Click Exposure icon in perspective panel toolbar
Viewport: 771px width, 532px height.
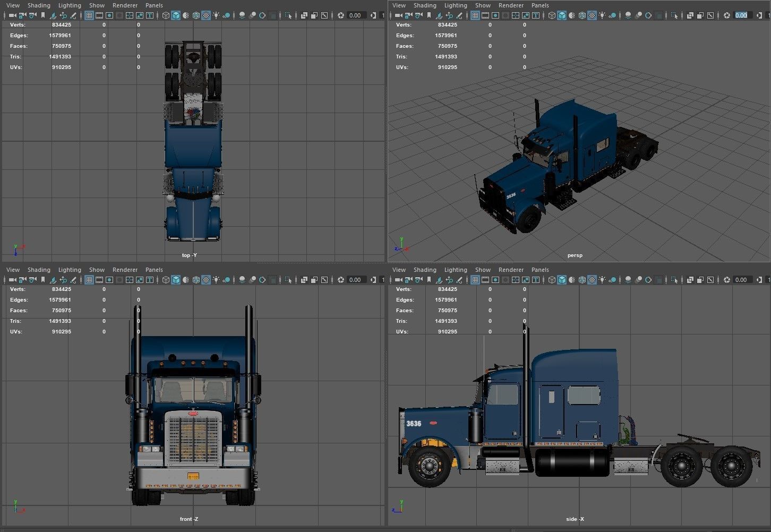tap(726, 15)
